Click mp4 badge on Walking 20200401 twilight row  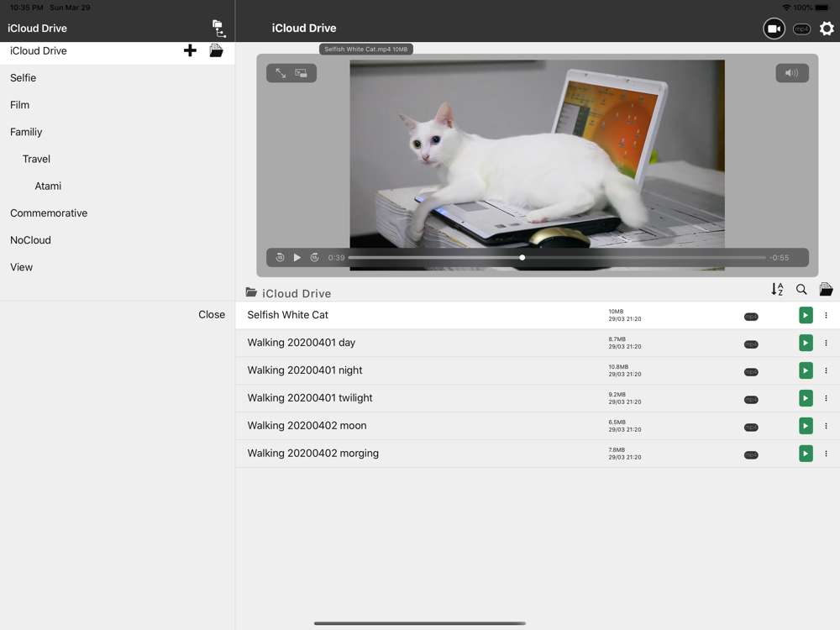point(751,400)
